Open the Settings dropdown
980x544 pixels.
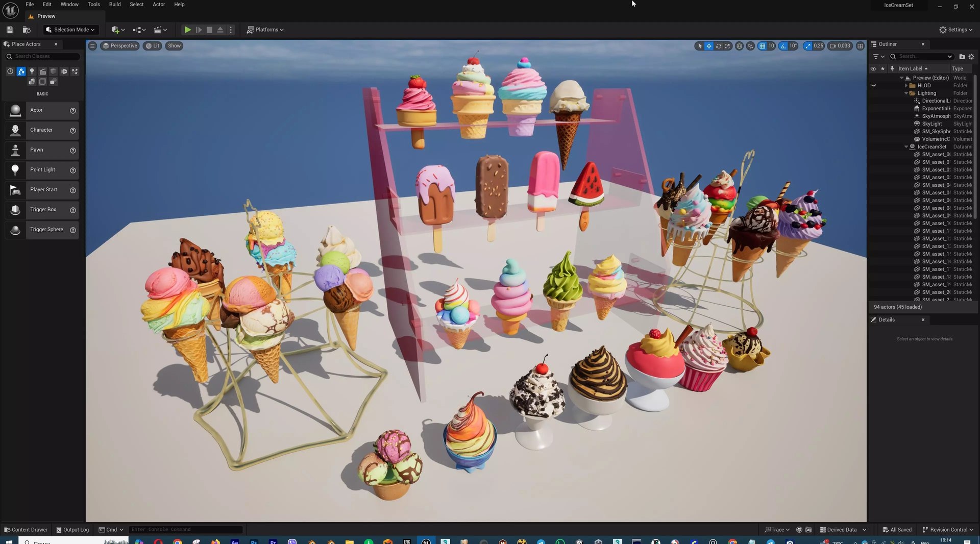pyautogui.click(x=955, y=30)
